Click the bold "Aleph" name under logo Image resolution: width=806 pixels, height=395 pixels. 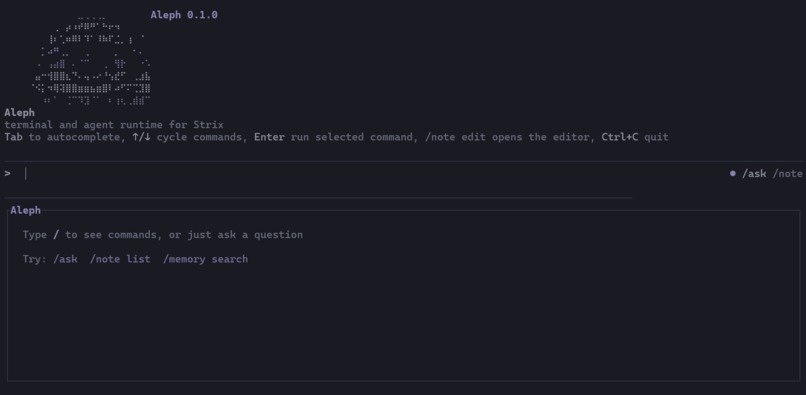pos(20,112)
